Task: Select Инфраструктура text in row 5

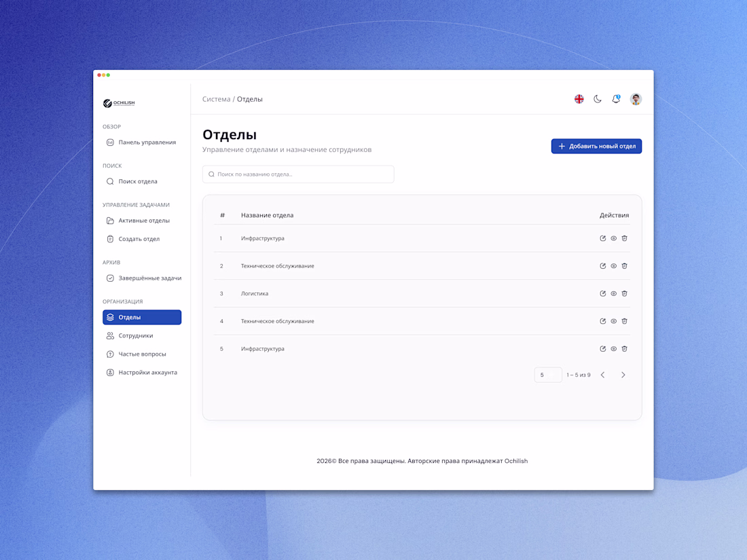Action: coord(263,349)
